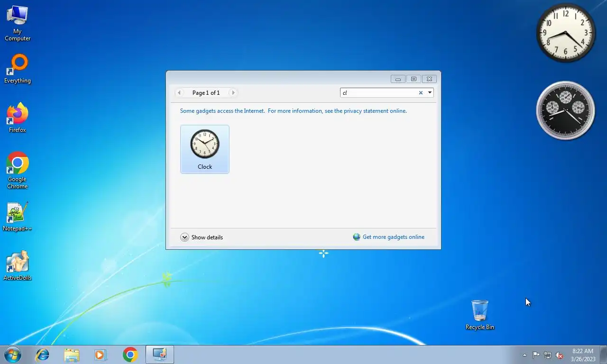Select the white-faced clock desktop gadget

pos(566,33)
